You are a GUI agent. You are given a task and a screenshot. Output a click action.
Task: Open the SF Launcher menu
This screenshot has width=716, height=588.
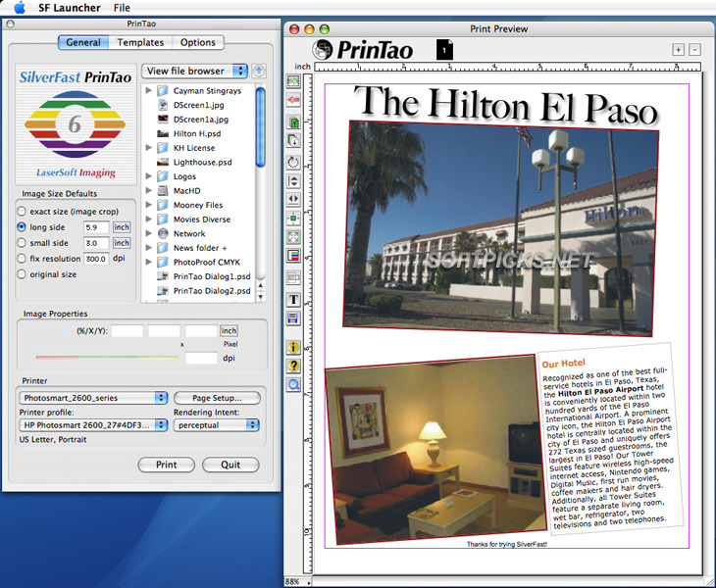(70, 8)
